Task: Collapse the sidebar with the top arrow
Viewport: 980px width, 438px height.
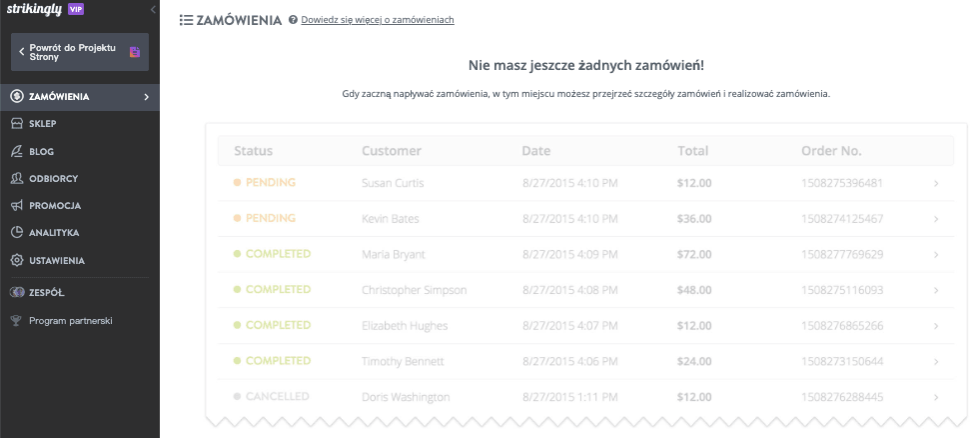Action: pyautogui.click(x=152, y=9)
